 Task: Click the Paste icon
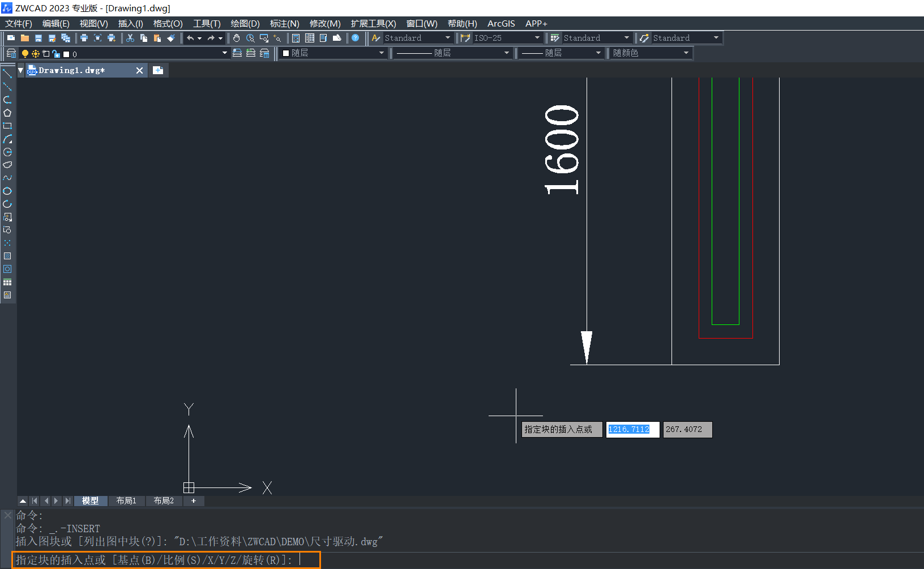point(157,38)
